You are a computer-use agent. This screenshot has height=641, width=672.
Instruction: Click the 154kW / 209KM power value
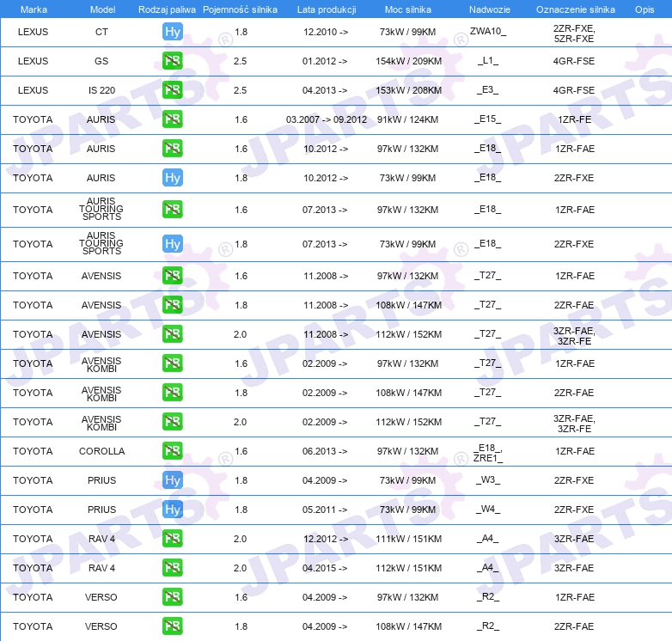coord(408,61)
